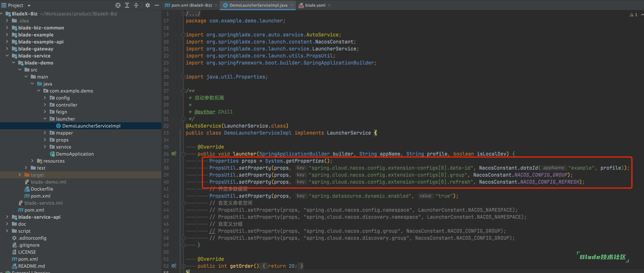The width and height of the screenshot is (644, 273).
Task: Switch to DemoLauncherServiceImpl.java tab
Action: click(x=258, y=5)
